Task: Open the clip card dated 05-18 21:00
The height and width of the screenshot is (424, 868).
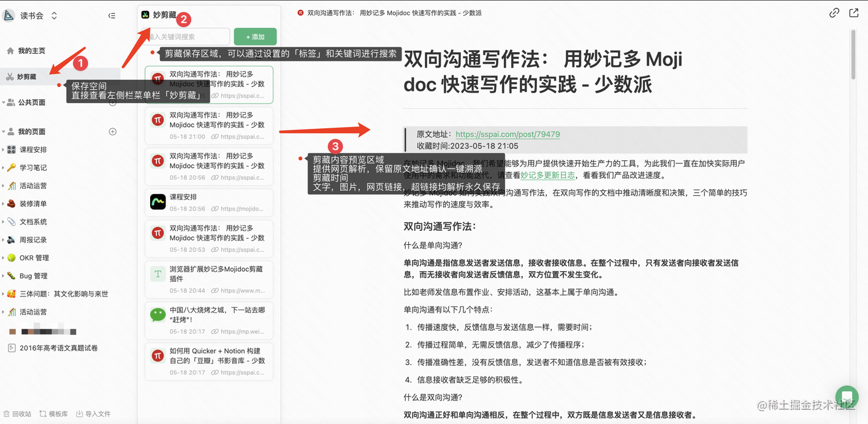Action: [x=209, y=125]
